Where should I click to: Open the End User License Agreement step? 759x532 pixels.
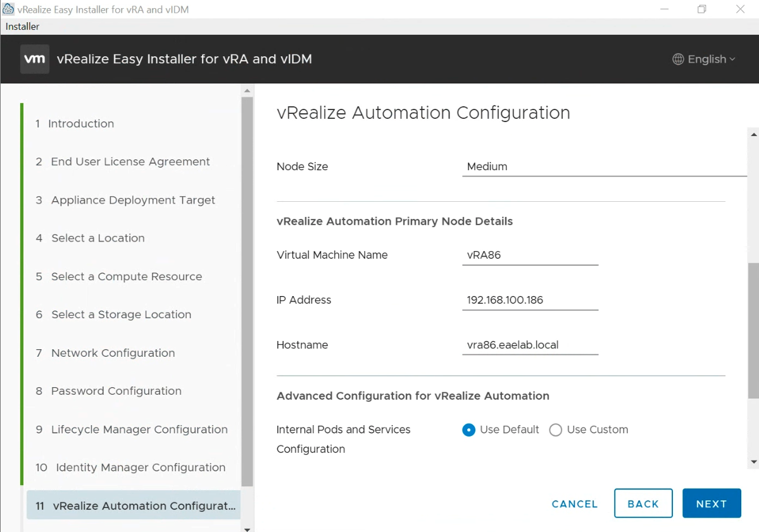[x=130, y=161]
